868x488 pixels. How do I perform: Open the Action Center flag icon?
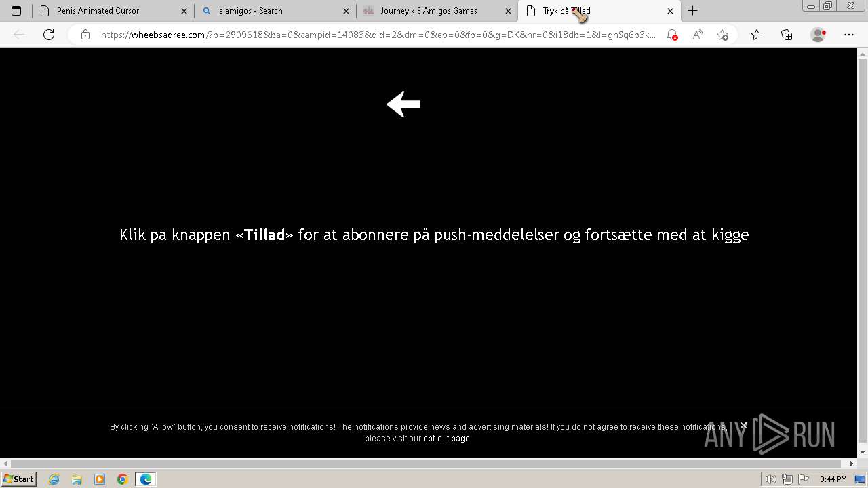point(803,479)
